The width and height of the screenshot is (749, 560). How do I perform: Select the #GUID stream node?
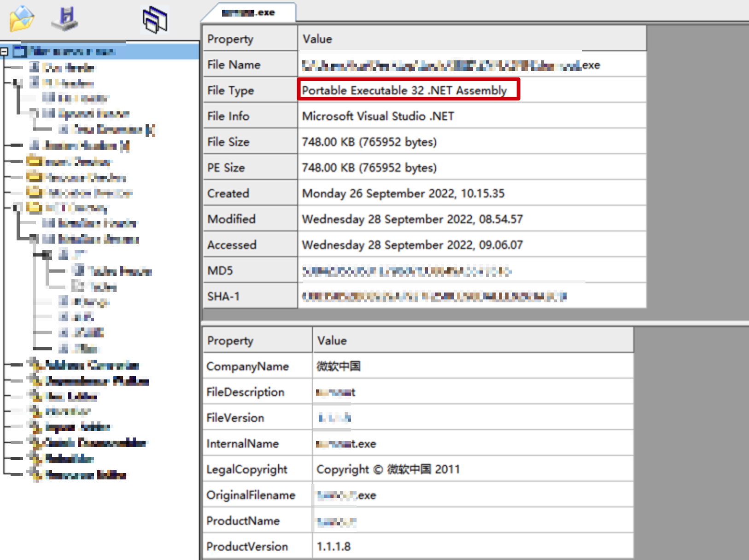click(x=88, y=332)
